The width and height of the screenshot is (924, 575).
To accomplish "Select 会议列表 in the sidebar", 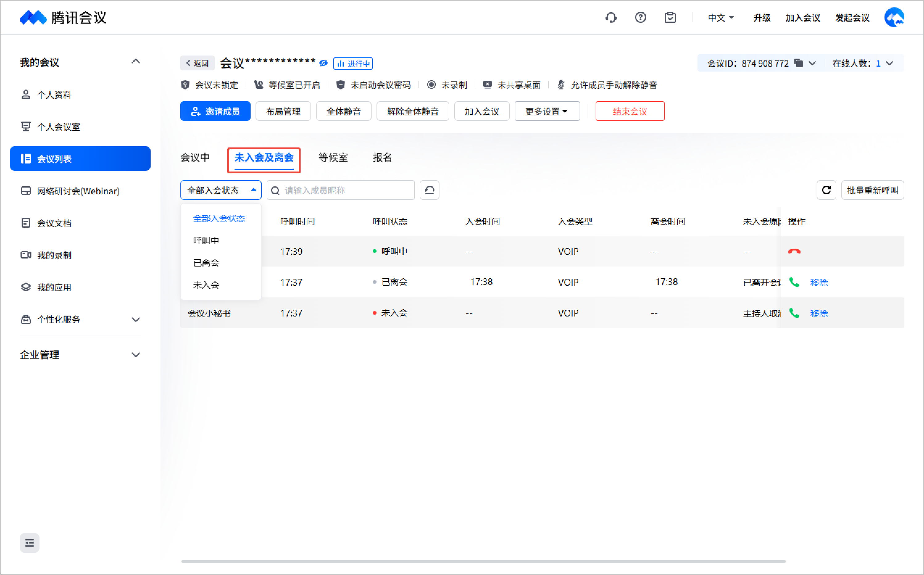I will [80, 159].
